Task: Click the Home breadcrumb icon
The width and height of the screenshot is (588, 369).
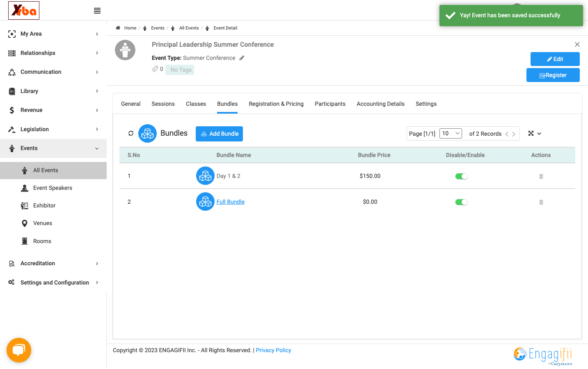Action: (x=118, y=28)
